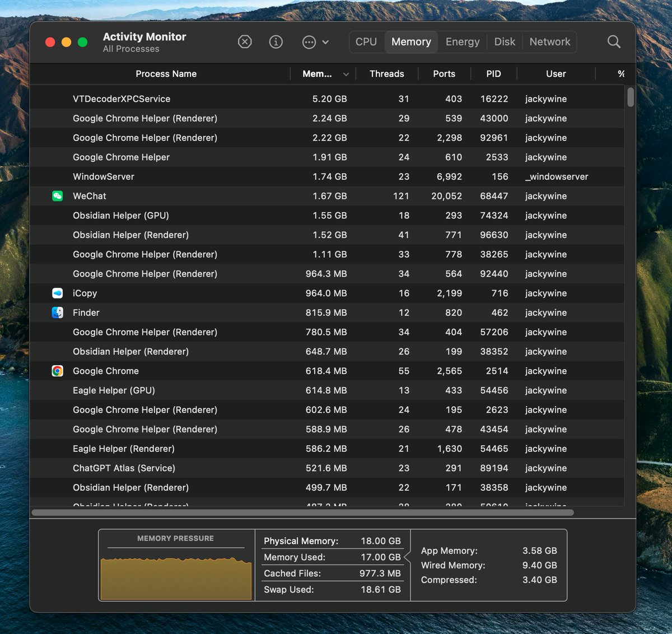This screenshot has width=672, height=634.
Task: Select Obsidian Helper (Renderer) using 499.7 MB
Action: 326,487
